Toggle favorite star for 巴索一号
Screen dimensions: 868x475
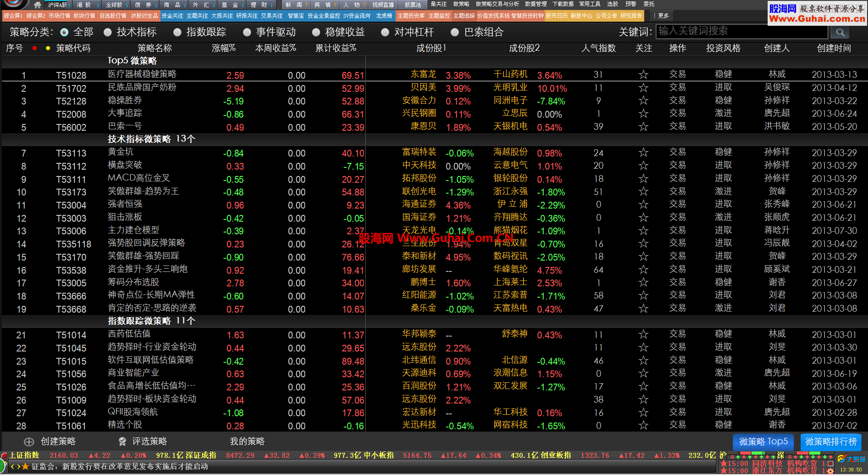point(643,127)
